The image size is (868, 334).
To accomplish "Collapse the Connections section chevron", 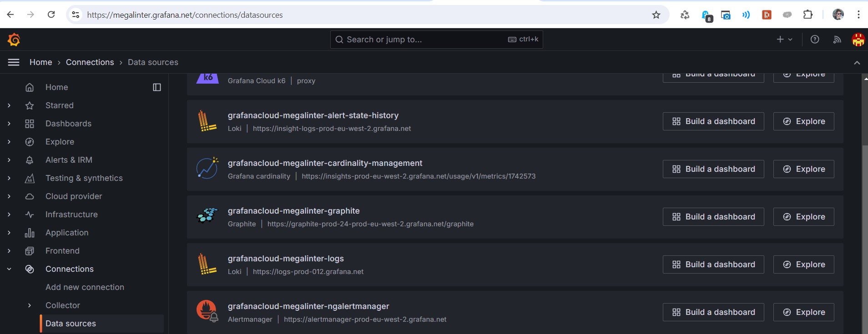I will coord(9,269).
